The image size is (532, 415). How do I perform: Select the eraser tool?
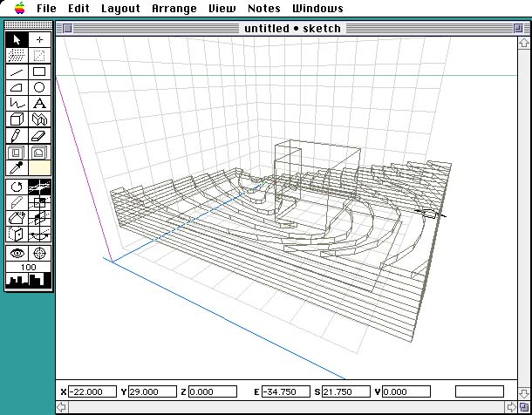click(39, 135)
